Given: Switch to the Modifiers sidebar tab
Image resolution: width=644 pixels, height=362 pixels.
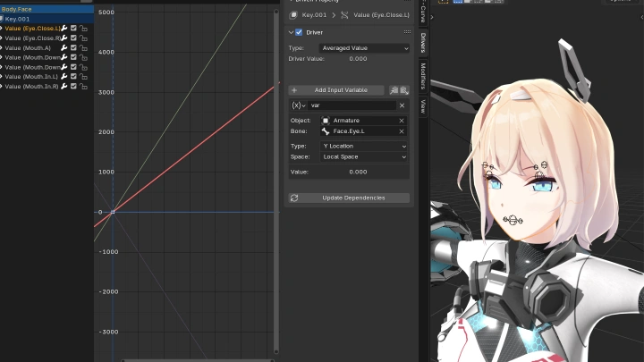Looking at the screenshot, I should pyautogui.click(x=423, y=76).
